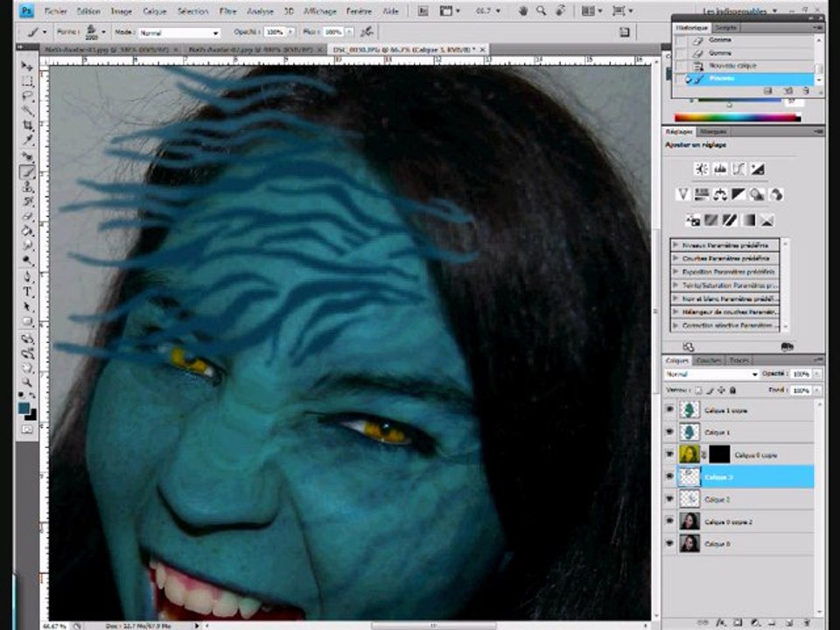Launch Bridge from the application bar
Image resolution: width=840 pixels, height=630 pixels.
(x=423, y=10)
